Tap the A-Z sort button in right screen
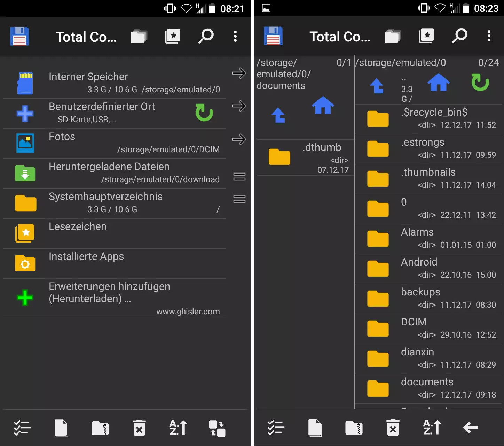 (432, 428)
